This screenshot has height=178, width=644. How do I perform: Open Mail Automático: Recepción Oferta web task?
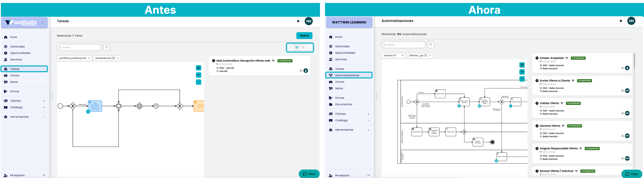click(260, 66)
